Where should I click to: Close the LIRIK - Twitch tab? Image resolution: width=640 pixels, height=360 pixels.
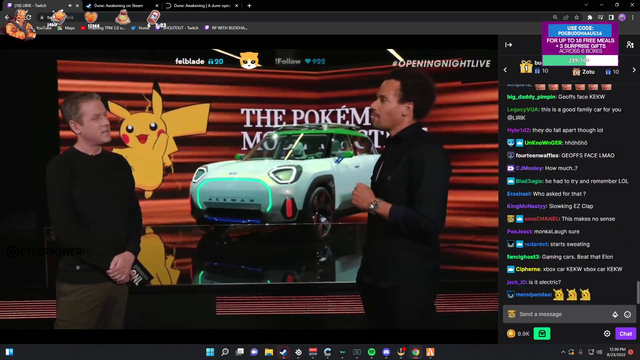tap(77, 6)
